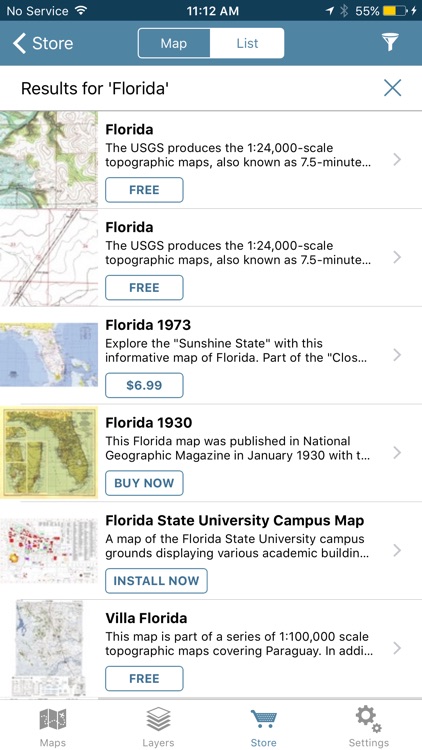Clear the 'Florida' search results

(392, 88)
